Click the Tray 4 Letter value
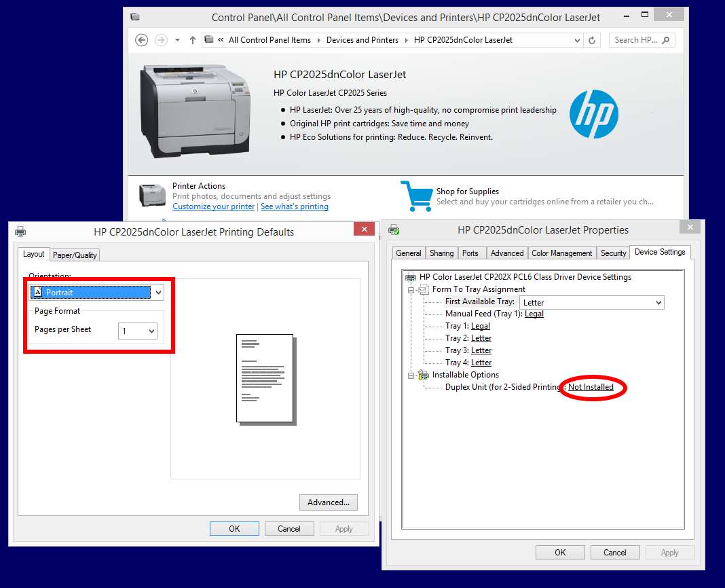 tap(481, 363)
